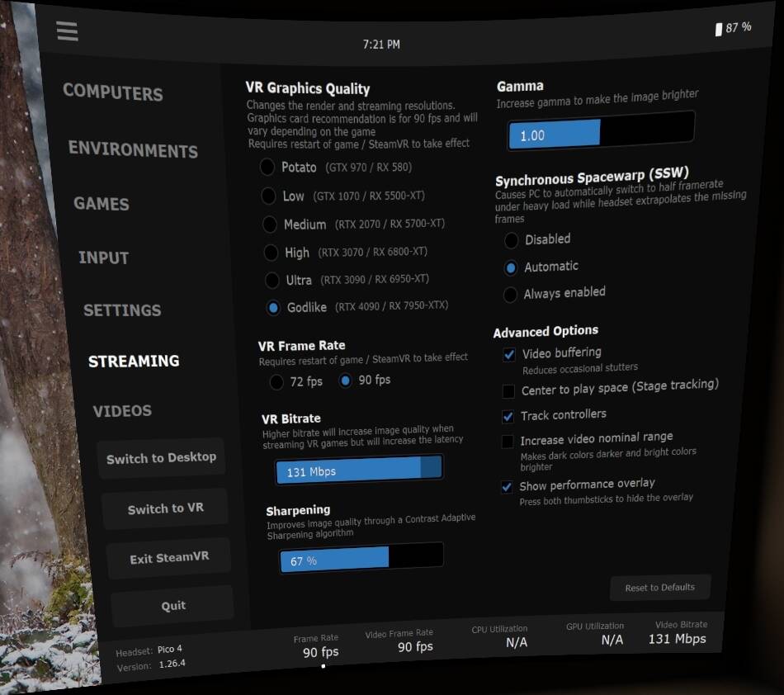Image resolution: width=784 pixels, height=695 pixels.
Task: Click Exit SteamVR button
Action: [x=169, y=558]
